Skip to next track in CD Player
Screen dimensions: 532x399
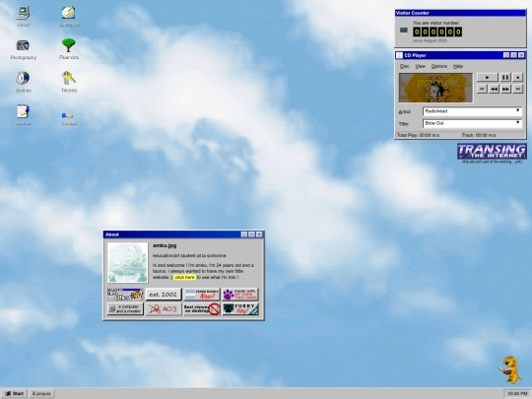coord(518,89)
